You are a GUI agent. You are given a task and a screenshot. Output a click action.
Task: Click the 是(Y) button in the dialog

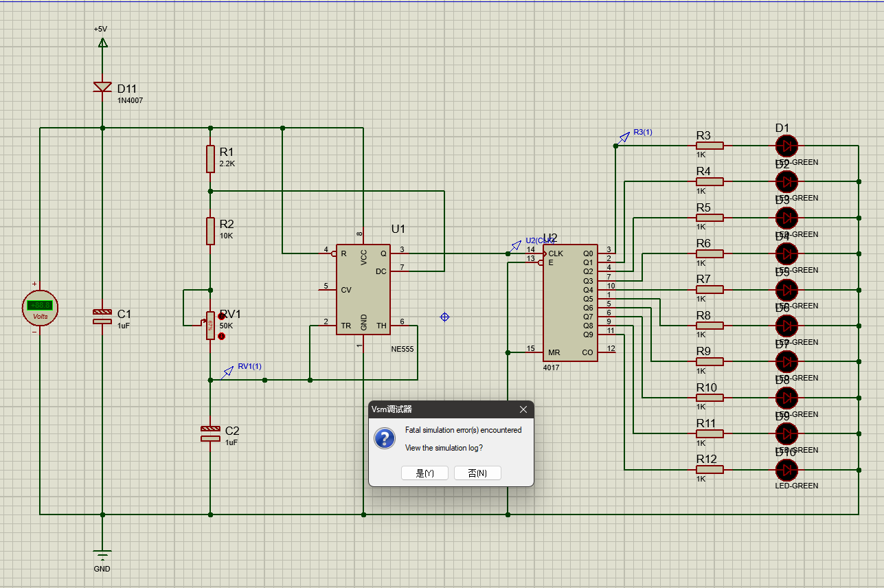(424, 473)
